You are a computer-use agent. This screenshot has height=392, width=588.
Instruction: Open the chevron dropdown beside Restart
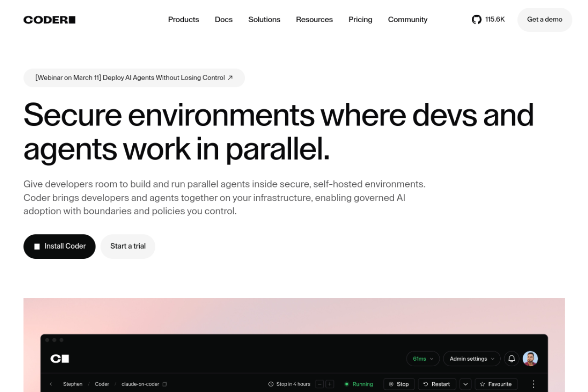tap(465, 384)
